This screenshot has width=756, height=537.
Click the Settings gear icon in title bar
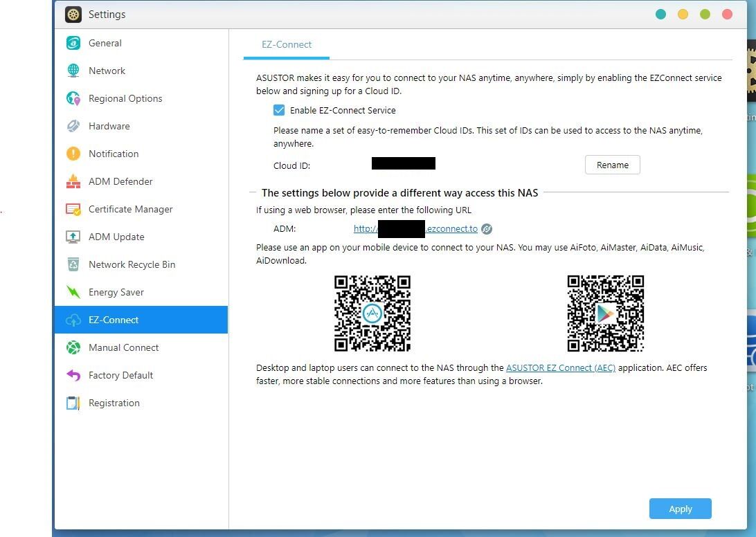pos(73,15)
